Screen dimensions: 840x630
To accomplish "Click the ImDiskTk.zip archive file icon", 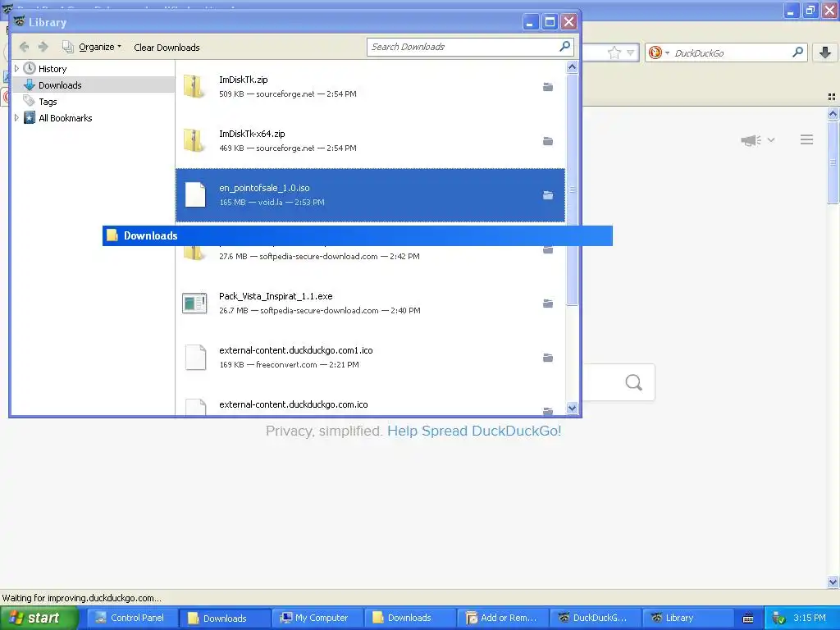I will point(194,86).
